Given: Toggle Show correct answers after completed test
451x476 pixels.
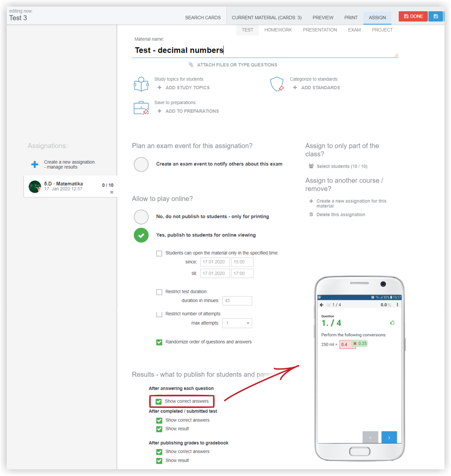Looking at the screenshot, I should pos(159,421).
